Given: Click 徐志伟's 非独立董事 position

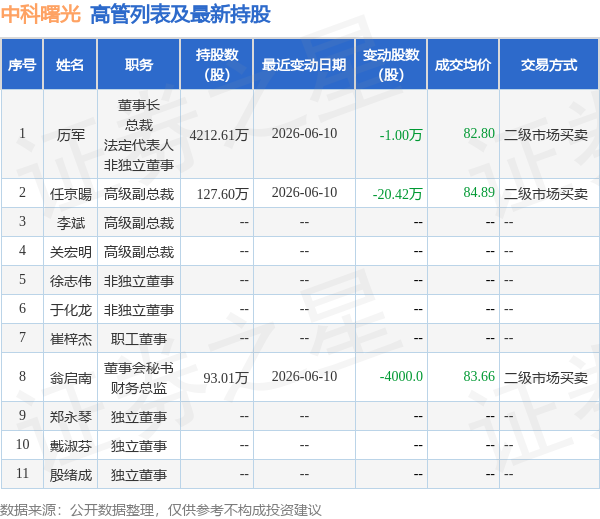Looking at the screenshot, I should tap(139, 281).
